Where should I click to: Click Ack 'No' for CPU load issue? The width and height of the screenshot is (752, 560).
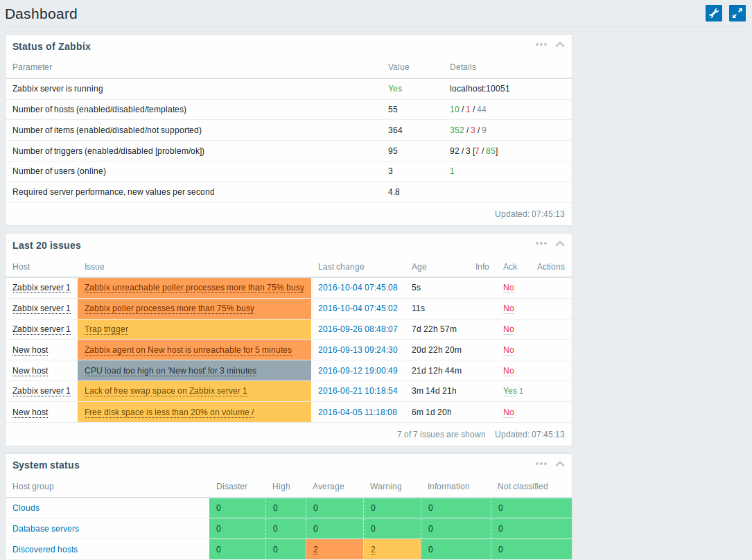click(x=508, y=371)
